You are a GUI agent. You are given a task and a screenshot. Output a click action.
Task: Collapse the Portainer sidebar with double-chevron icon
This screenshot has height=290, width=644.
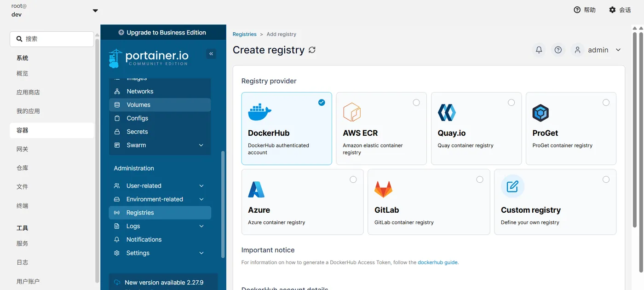[x=211, y=54]
